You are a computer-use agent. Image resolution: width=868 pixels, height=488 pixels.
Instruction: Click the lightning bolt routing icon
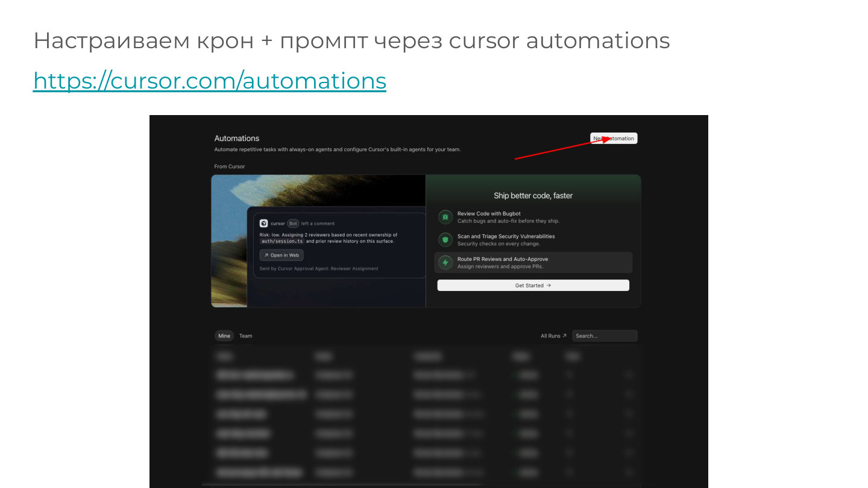tap(445, 263)
